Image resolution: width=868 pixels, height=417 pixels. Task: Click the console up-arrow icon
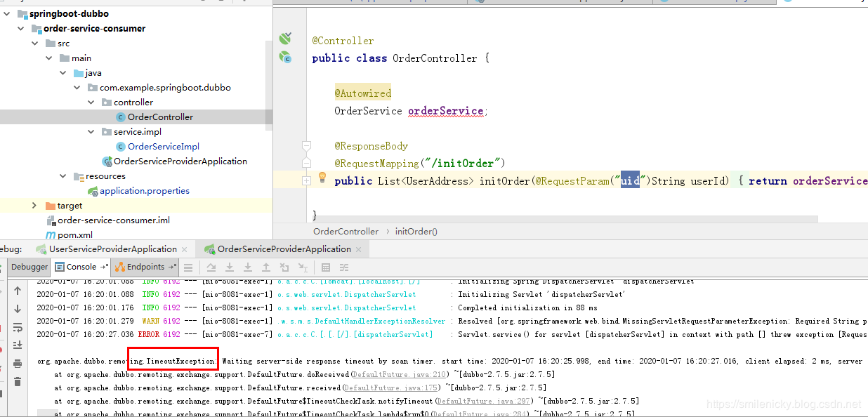point(18,291)
